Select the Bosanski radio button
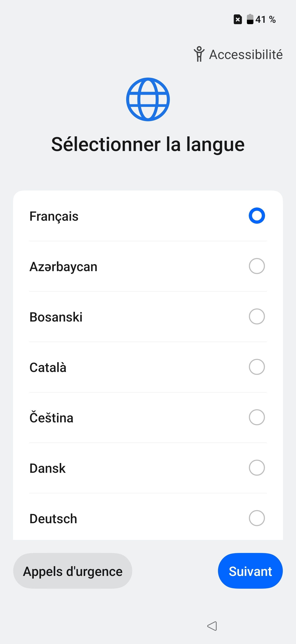This screenshot has width=296, height=644. click(257, 316)
